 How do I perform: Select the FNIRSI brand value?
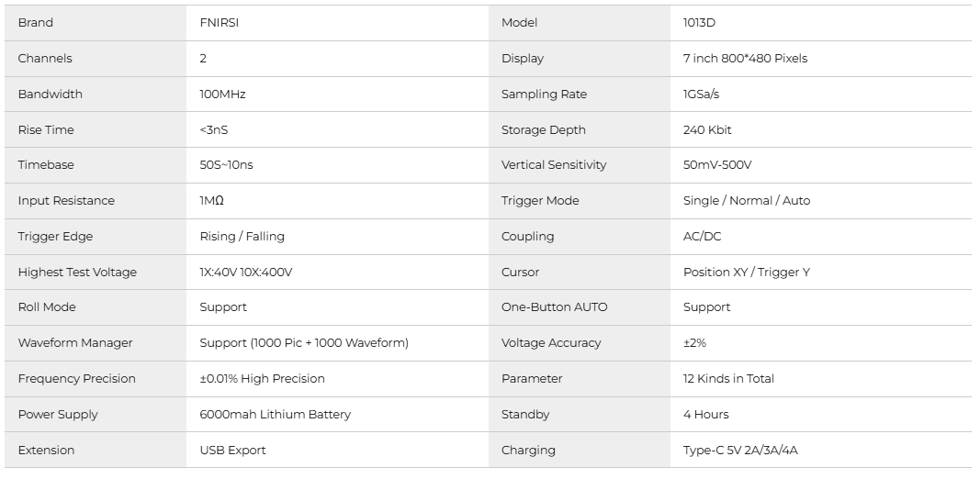point(220,23)
